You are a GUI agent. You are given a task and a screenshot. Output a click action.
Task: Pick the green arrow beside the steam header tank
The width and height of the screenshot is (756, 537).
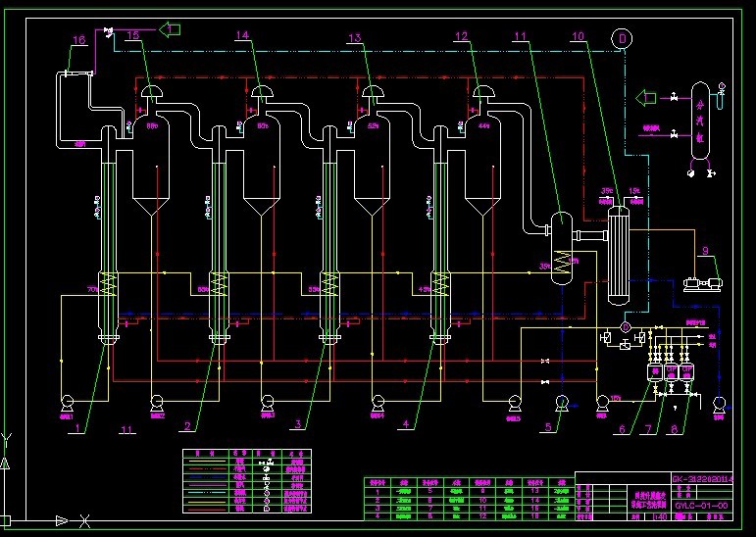click(x=646, y=98)
